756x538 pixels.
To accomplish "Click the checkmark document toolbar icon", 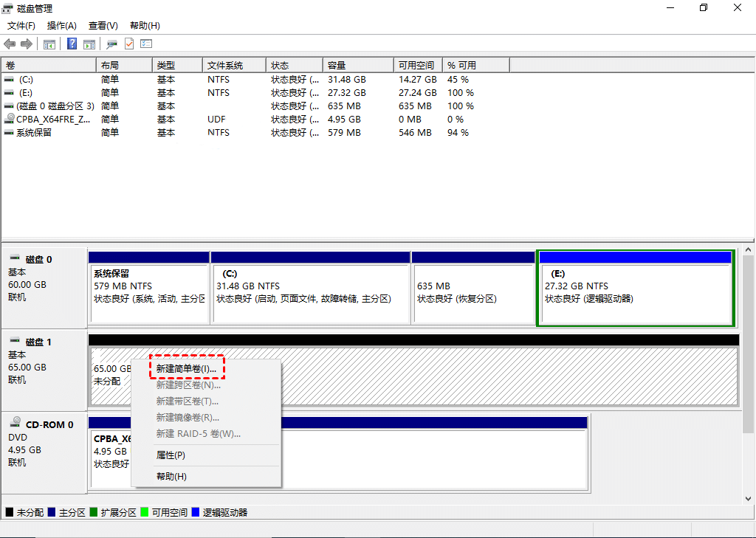I will 128,44.
